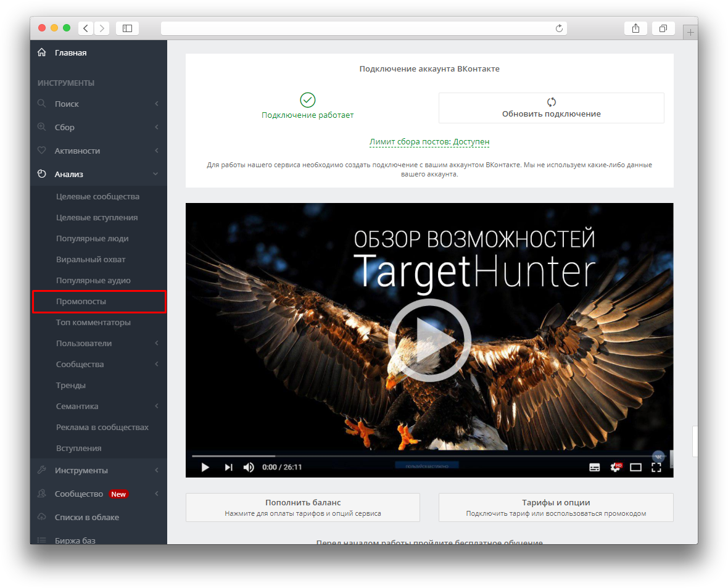The height and width of the screenshot is (588, 728).
Task: Skip to next video
Action: tap(228, 467)
